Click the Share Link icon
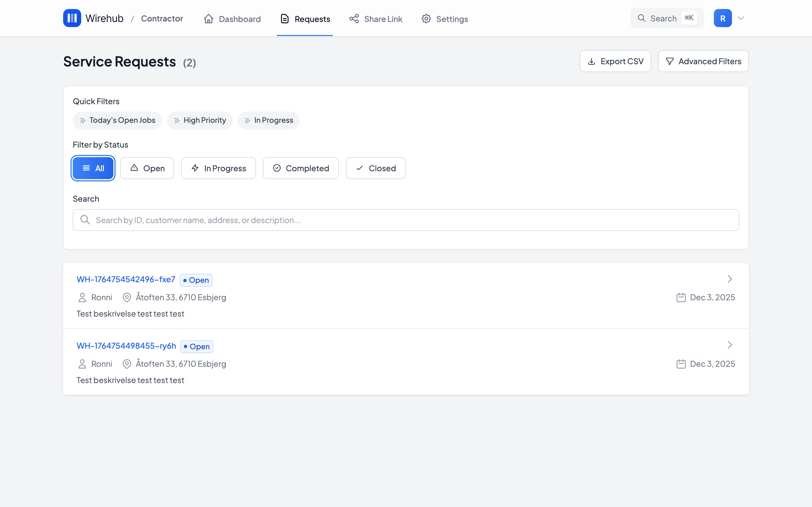Screen dimensions: 812x507 pyautogui.click(x=354, y=19)
